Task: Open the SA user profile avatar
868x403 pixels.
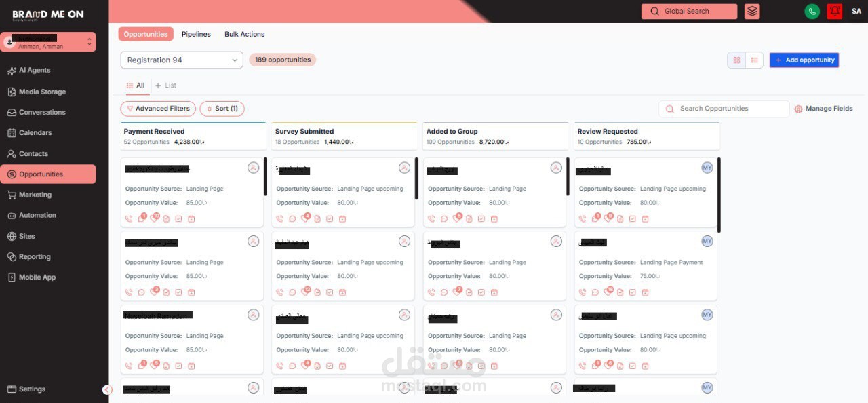Action: [856, 12]
